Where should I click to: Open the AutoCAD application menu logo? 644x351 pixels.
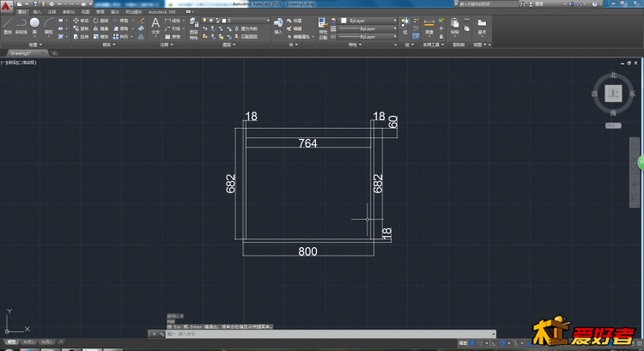coord(6,6)
